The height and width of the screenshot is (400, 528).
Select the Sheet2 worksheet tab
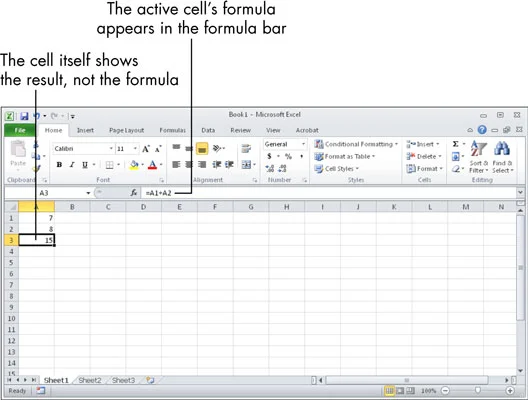[90, 380]
